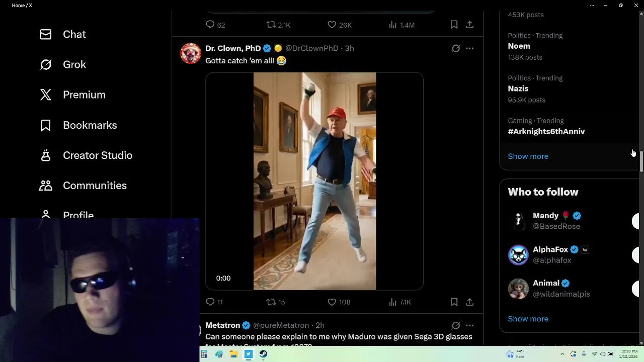The width and height of the screenshot is (644, 362).
Task: Open the title bar three-dots menu
Action: point(592,5)
